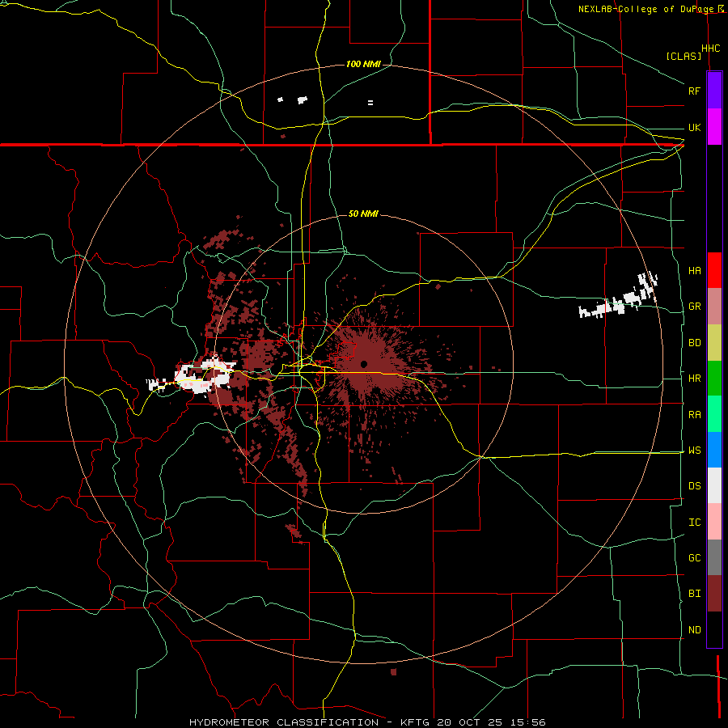This screenshot has height=728, width=728.
Task: Click the GR legend label
Action: coord(694,307)
